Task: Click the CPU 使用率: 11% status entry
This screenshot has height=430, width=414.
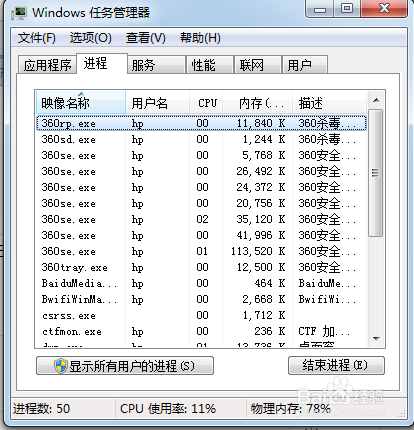Action: [168, 409]
